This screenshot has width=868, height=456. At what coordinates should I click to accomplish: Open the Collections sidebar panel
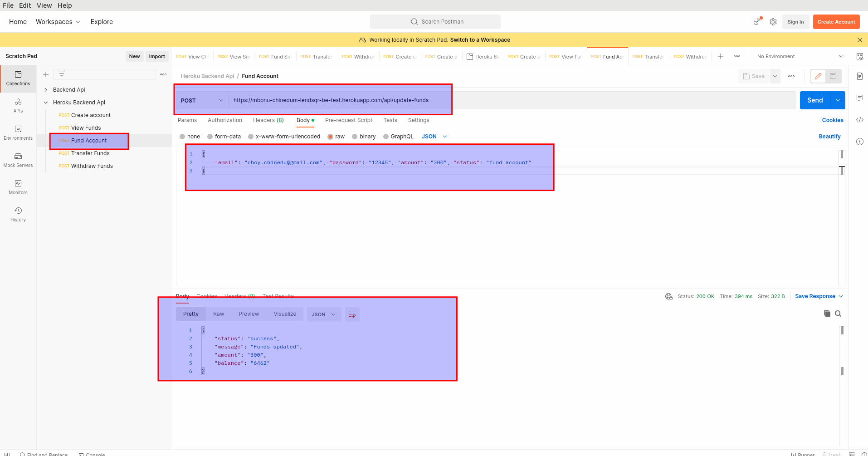(18, 79)
